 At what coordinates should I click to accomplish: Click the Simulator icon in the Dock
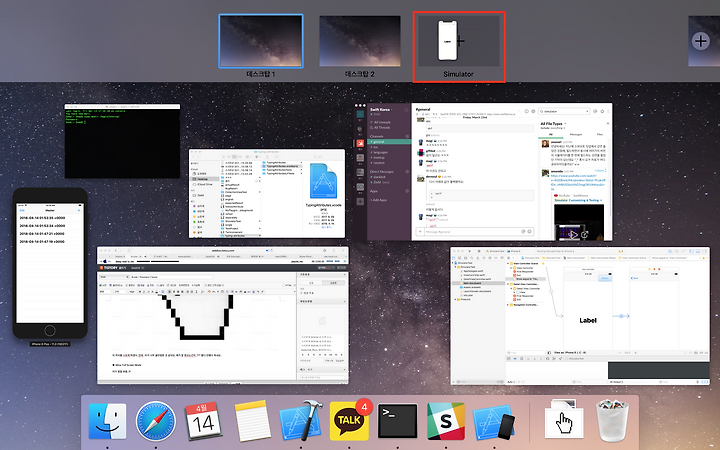[x=494, y=421]
